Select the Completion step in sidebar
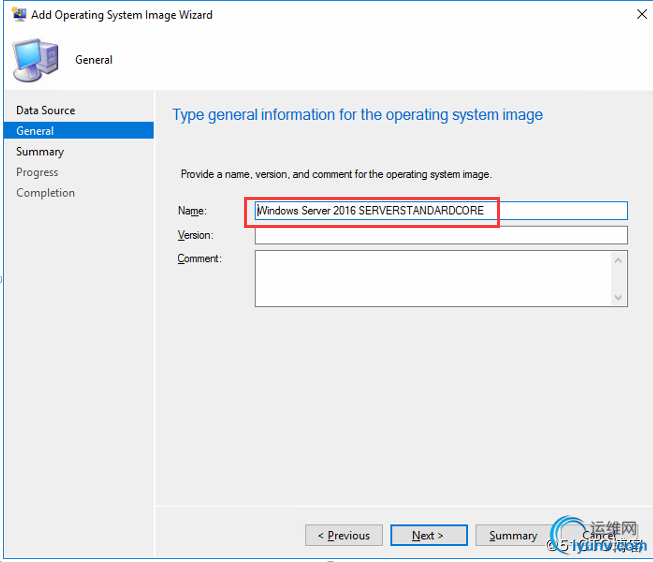 coord(45,193)
